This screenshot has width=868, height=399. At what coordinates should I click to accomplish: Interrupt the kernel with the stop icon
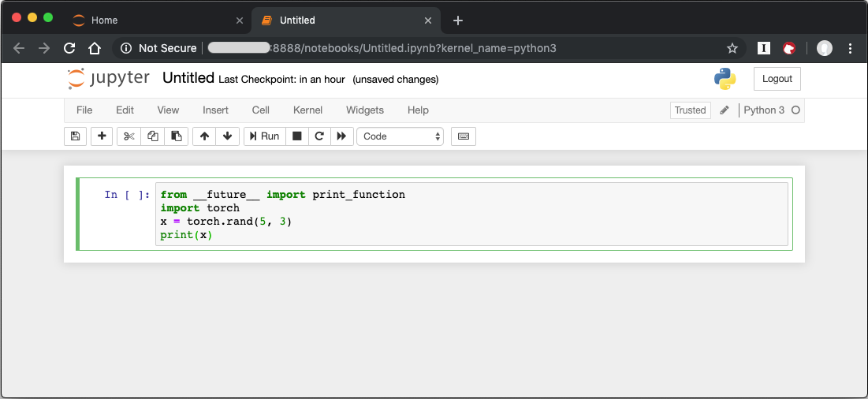[296, 136]
